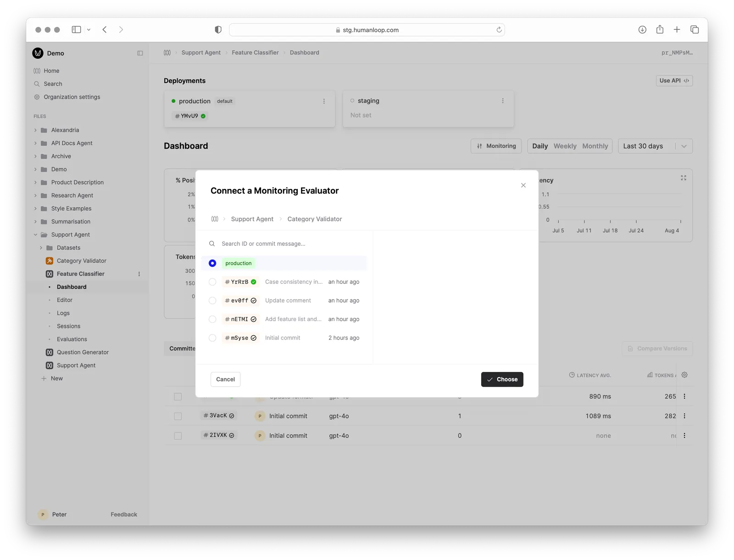734x560 pixels.
Task: Open row options for 3VacK version
Action: (x=684, y=416)
